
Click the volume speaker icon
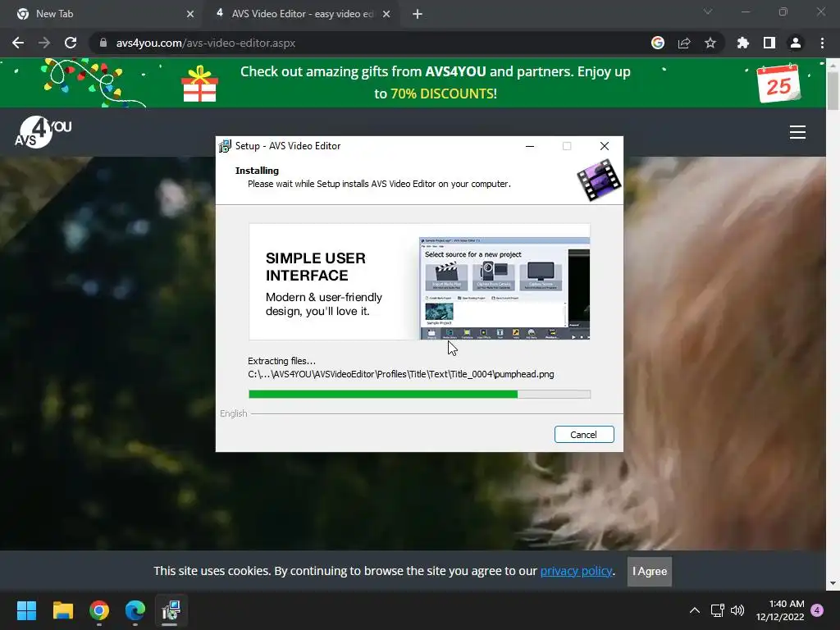(737, 610)
